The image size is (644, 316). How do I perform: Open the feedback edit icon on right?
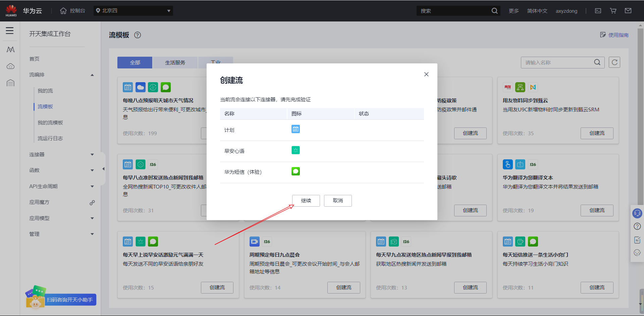pos(637,240)
